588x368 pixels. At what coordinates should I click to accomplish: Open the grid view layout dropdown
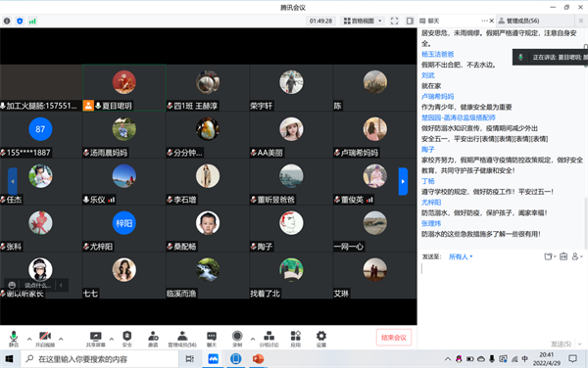[x=363, y=21]
